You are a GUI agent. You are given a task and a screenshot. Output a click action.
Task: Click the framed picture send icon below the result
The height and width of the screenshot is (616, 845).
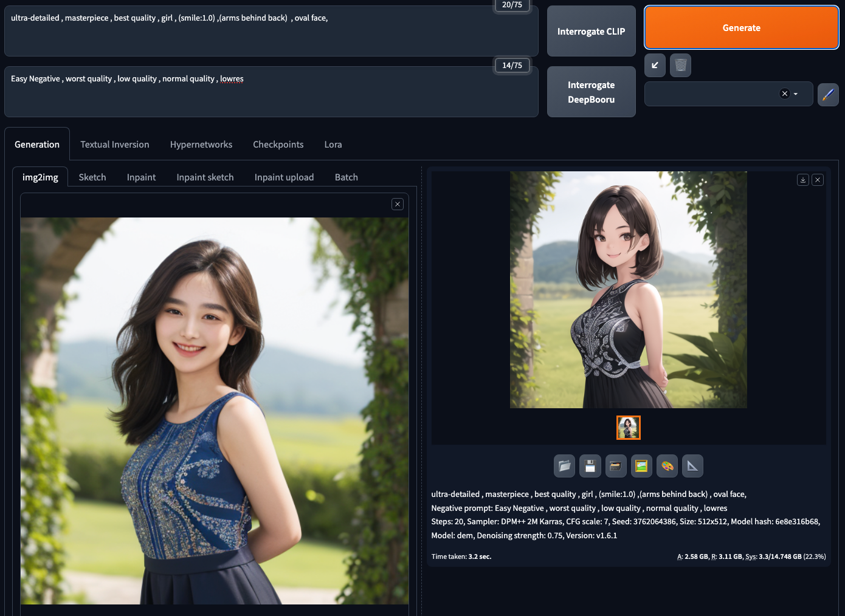coord(641,466)
